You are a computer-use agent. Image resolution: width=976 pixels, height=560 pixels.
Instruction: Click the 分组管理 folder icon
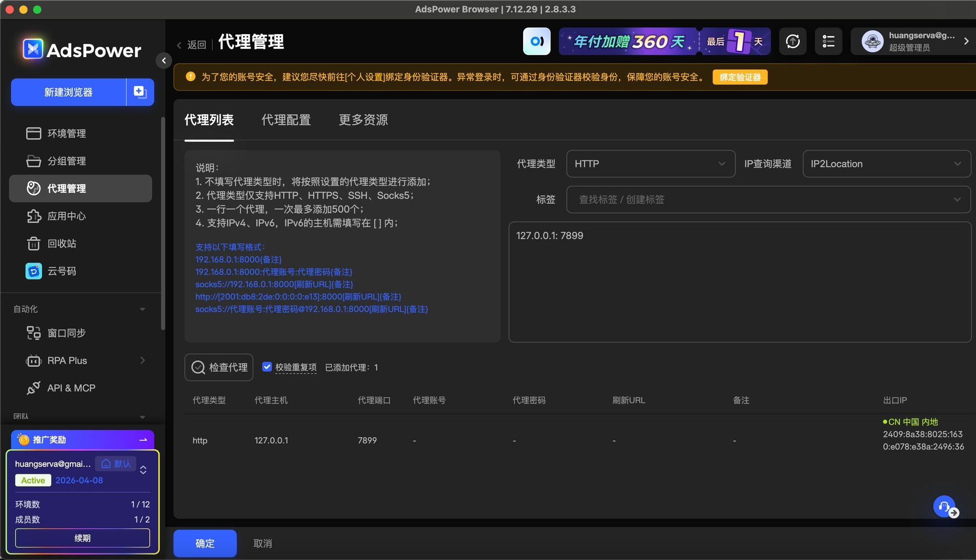tap(34, 161)
